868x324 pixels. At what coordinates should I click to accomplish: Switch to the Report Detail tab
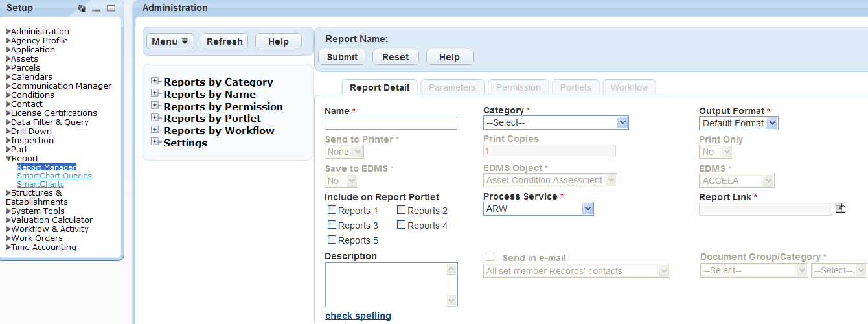coord(379,87)
